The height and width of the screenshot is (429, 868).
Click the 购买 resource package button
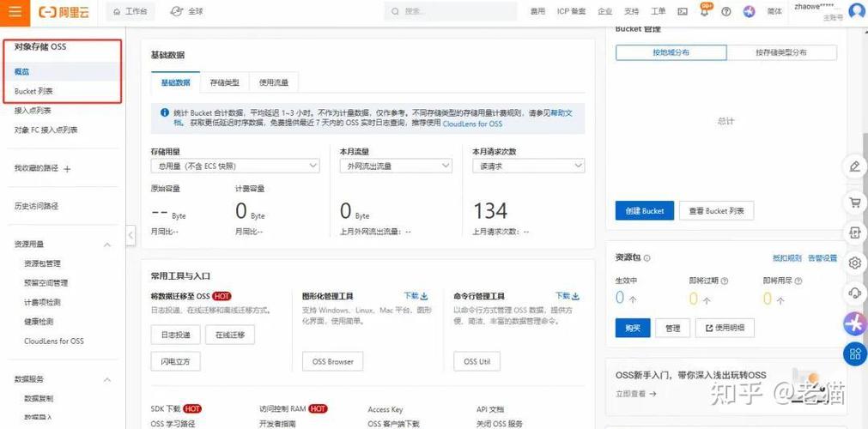click(633, 328)
